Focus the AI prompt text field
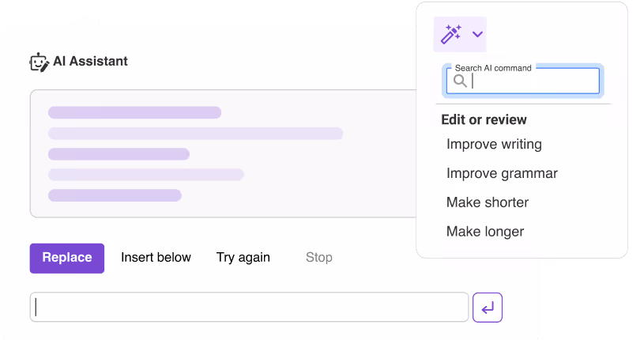This screenshot has width=644, height=340. [249, 308]
